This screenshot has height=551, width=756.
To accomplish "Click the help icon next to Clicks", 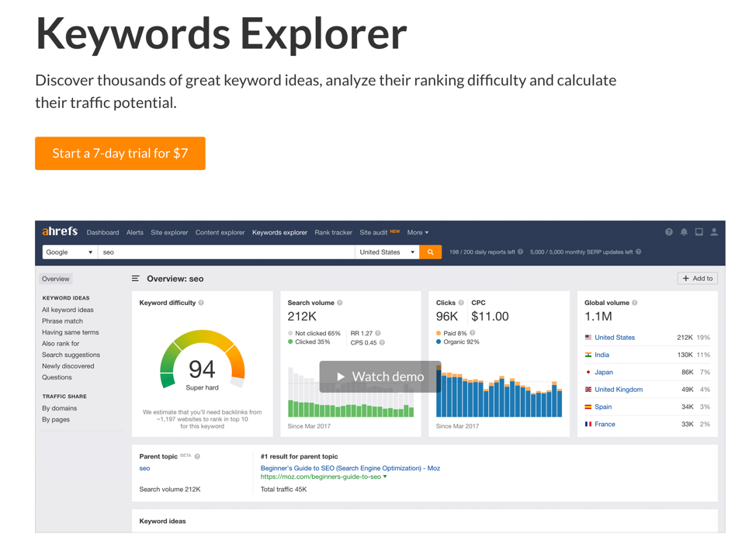I will pyautogui.click(x=461, y=303).
